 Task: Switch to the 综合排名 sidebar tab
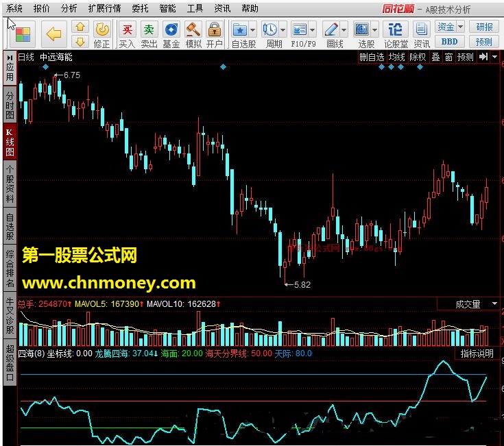pyautogui.click(x=10, y=268)
